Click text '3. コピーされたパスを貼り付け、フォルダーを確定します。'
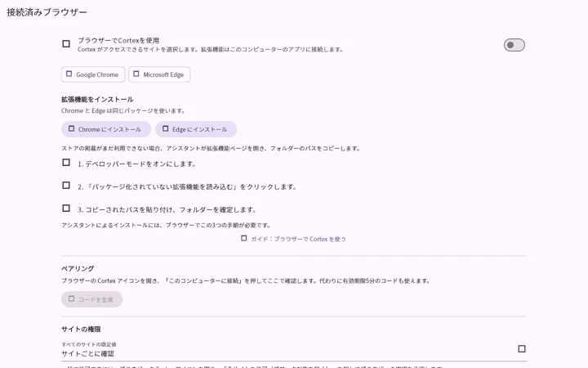This screenshot has height=368, width=588. pyautogui.click(x=167, y=210)
